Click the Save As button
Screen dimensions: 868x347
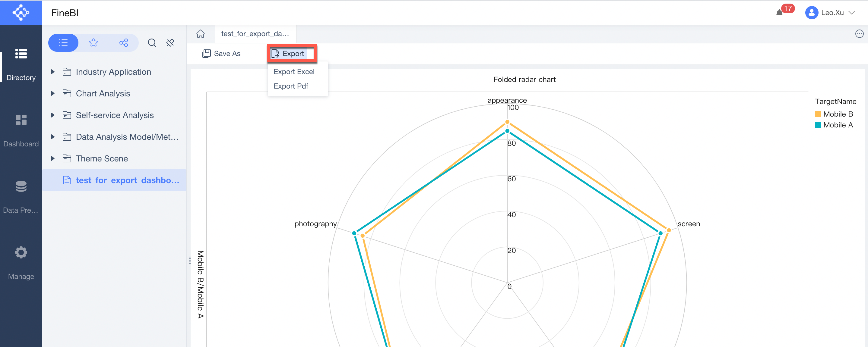click(x=221, y=53)
